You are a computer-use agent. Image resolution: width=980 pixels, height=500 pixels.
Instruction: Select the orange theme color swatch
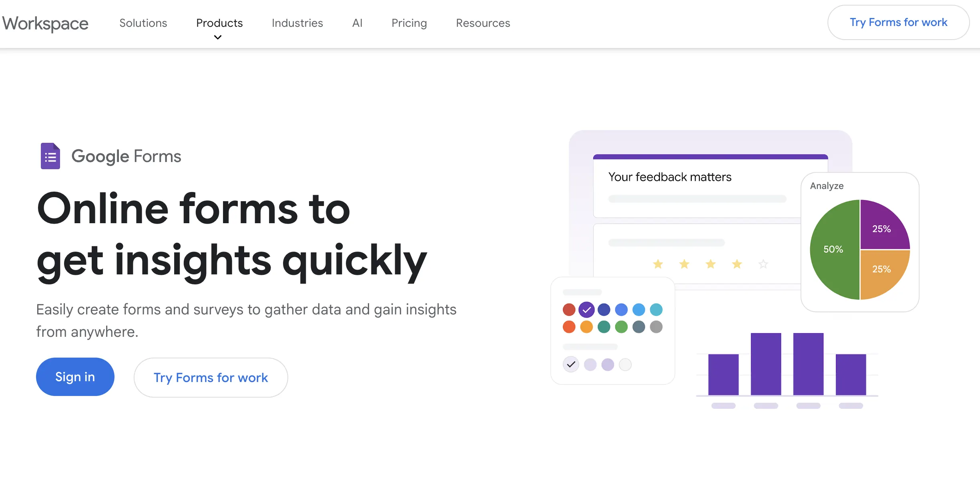586,327
